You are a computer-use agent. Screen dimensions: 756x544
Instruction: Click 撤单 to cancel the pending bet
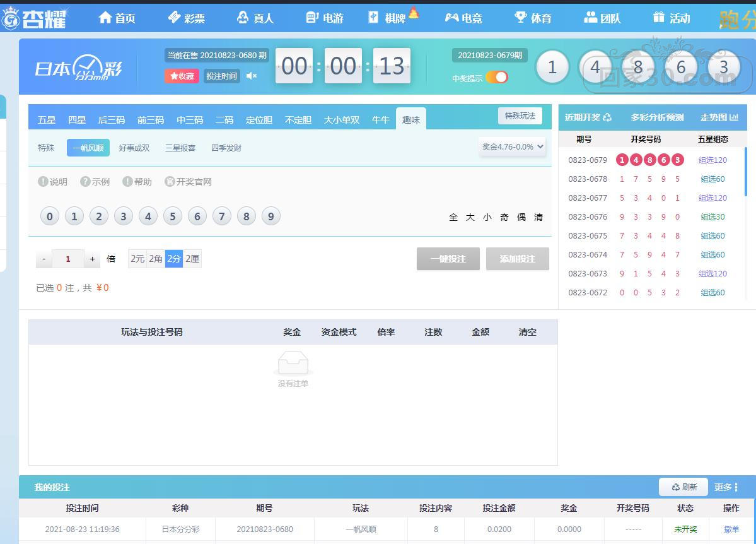(x=731, y=529)
